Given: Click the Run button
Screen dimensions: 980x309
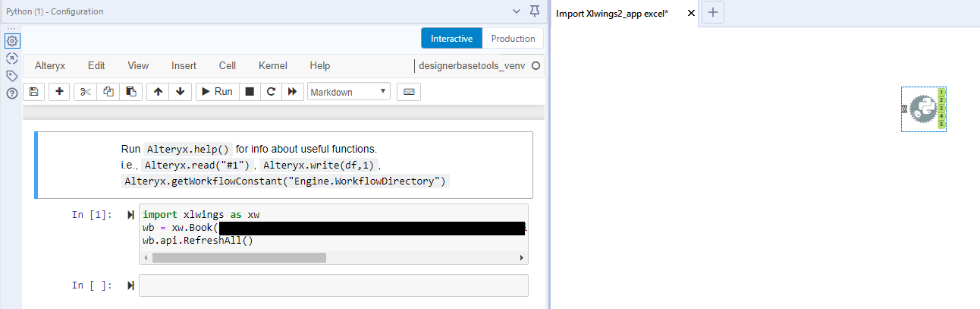Looking at the screenshot, I should (216, 92).
